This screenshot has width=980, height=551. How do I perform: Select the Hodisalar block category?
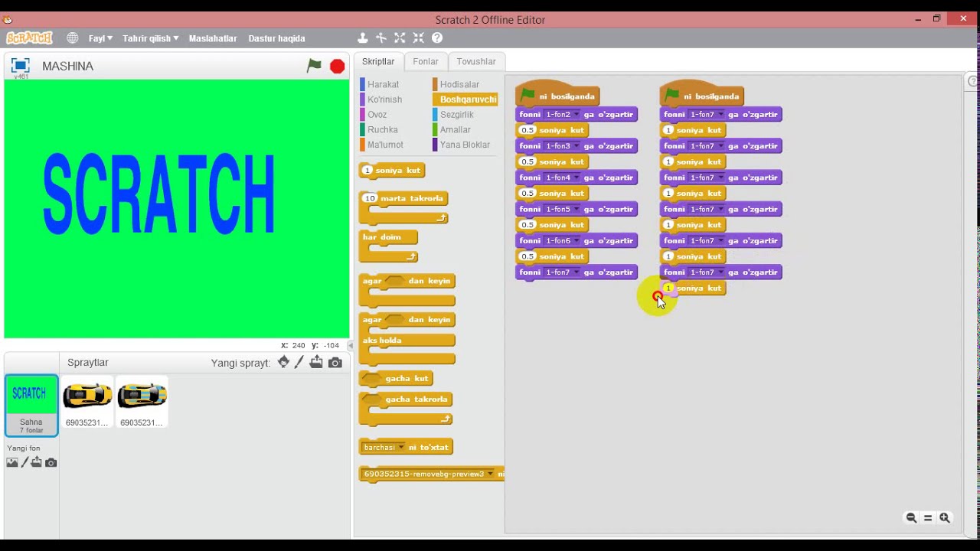459,84
